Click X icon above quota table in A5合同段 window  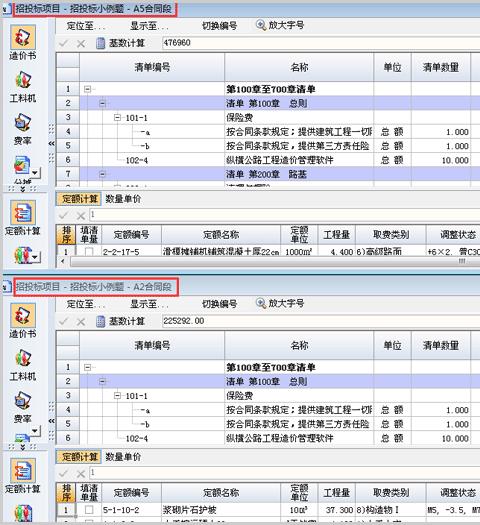click(81, 216)
